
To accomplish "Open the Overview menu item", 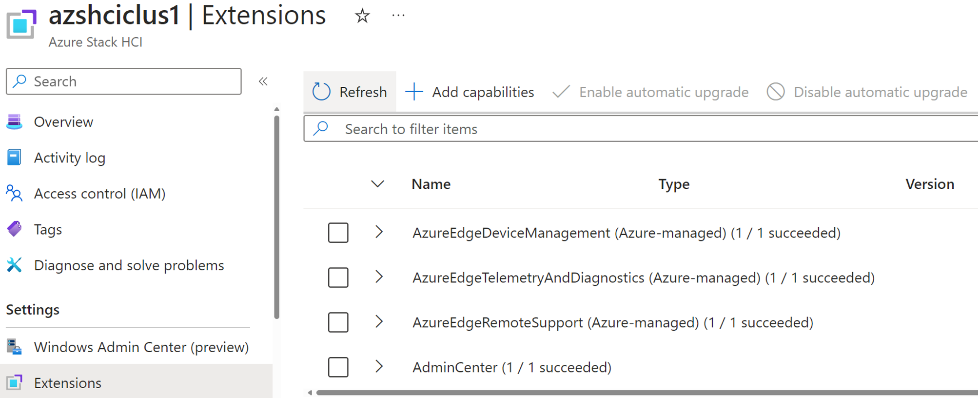I will click(x=63, y=122).
